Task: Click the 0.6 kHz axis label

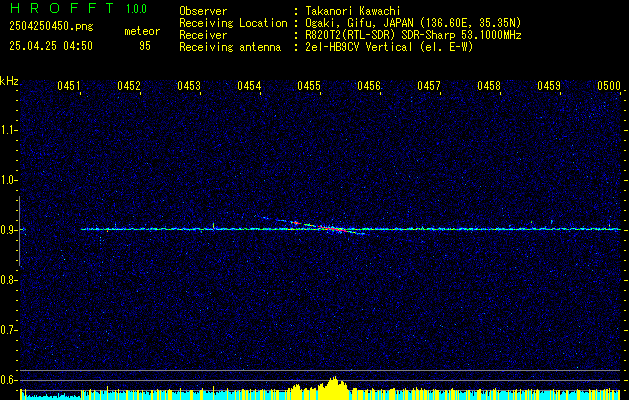Action: tap(9, 380)
